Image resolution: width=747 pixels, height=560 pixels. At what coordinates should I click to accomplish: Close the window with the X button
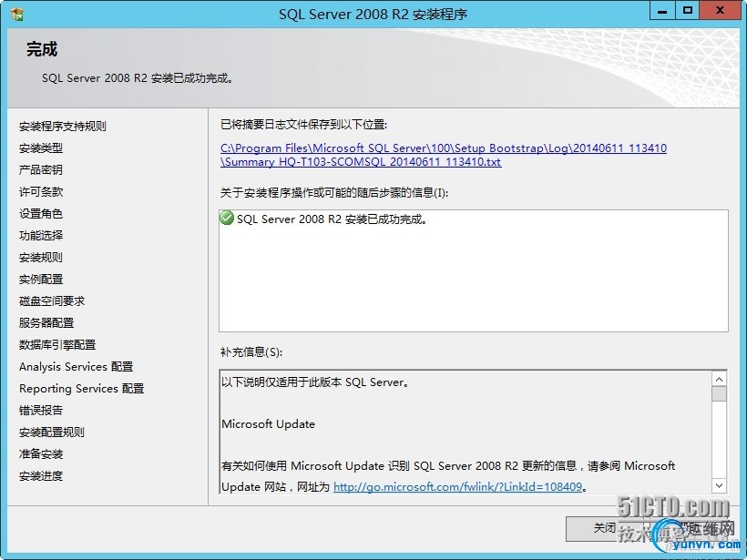[720, 11]
